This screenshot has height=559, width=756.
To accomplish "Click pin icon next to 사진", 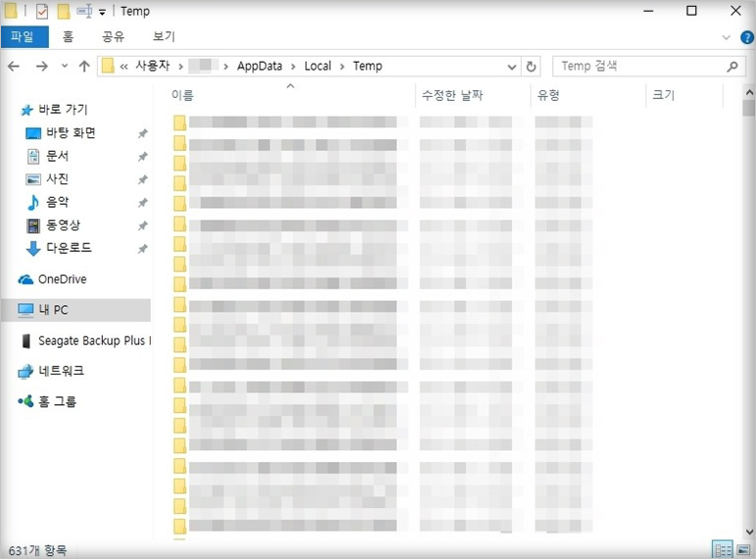I will tap(143, 179).
